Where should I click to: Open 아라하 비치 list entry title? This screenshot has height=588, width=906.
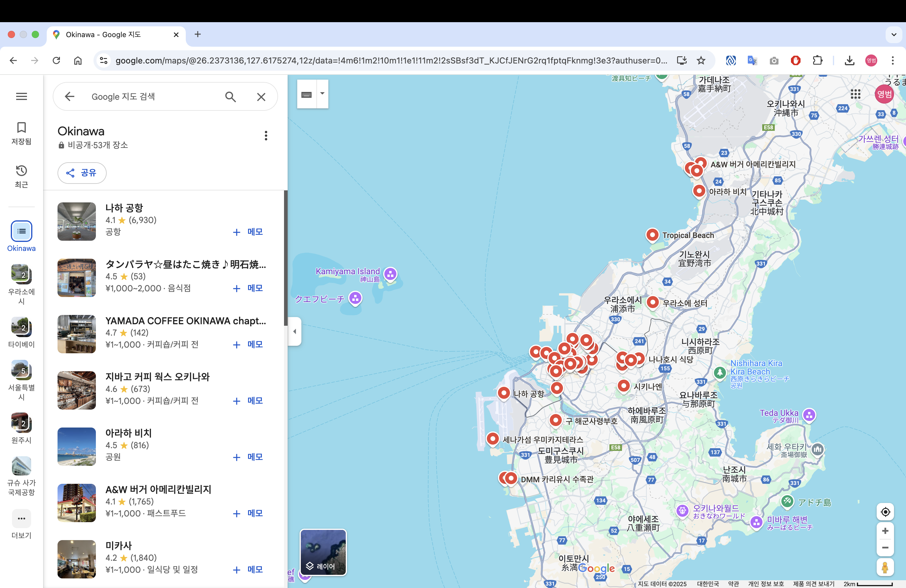pyautogui.click(x=128, y=433)
